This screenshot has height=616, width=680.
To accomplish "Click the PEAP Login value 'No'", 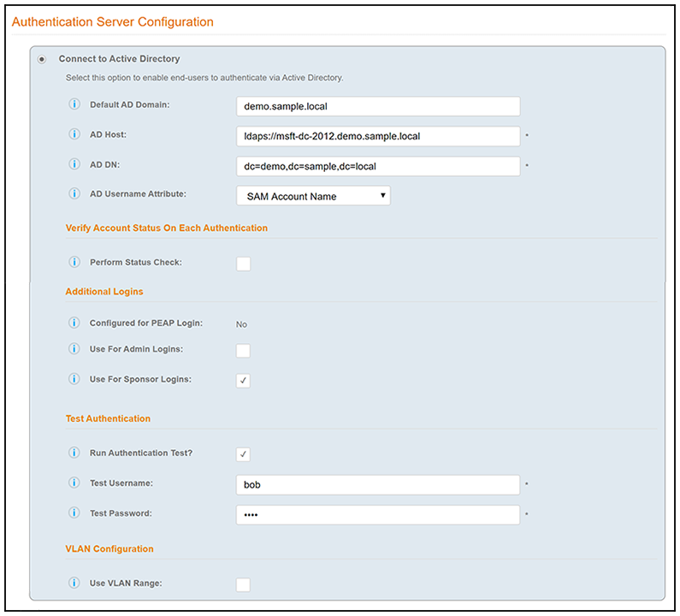I will [x=241, y=324].
